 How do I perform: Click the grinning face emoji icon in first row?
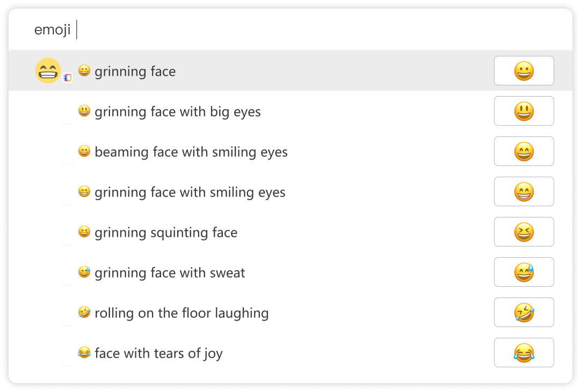[84, 70]
